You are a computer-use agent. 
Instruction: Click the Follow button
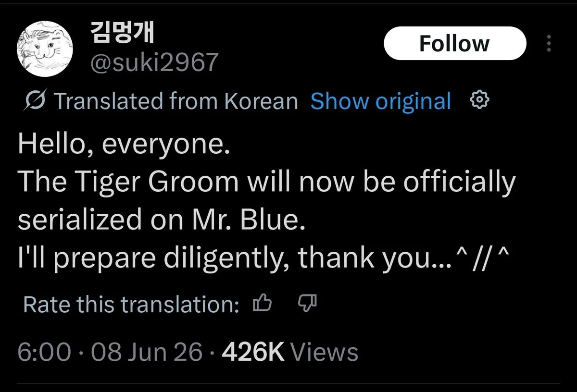click(455, 43)
